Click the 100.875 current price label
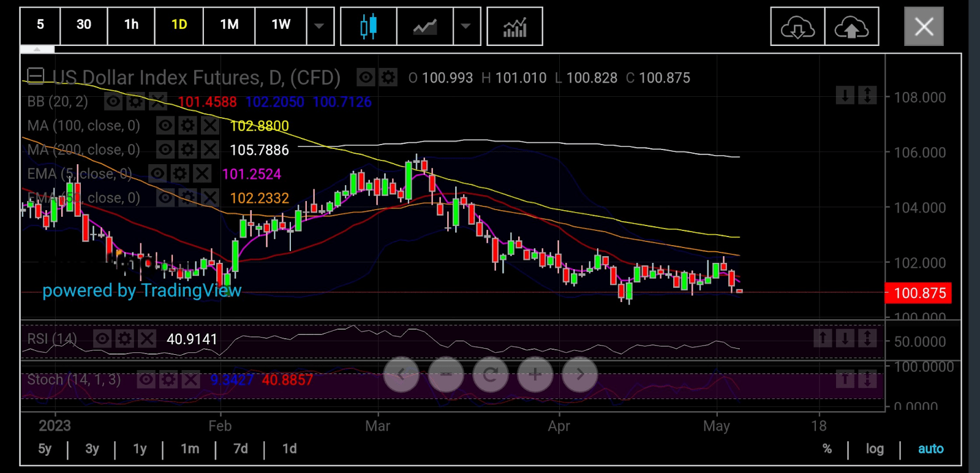This screenshot has width=980, height=473. pyautogui.click(x=919, y=293)
